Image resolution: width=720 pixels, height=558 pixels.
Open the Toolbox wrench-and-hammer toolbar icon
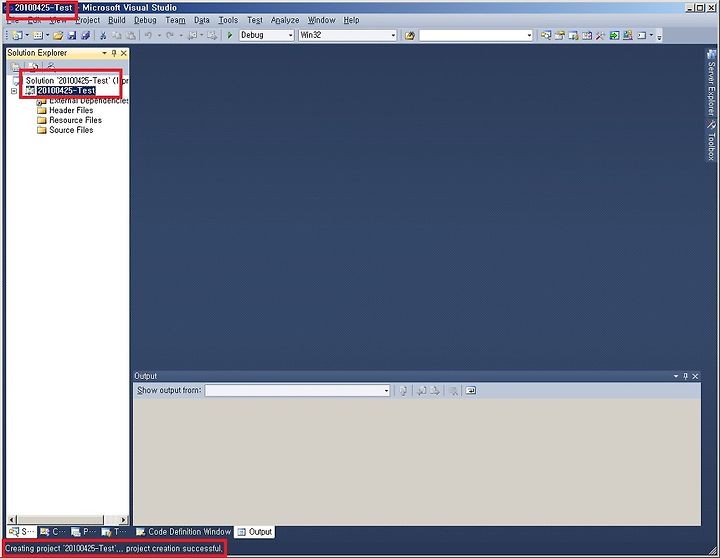(x=600, y=35)
